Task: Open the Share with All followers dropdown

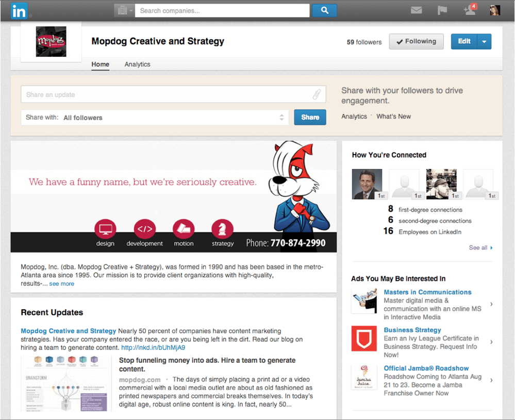Action: [155, 117]
